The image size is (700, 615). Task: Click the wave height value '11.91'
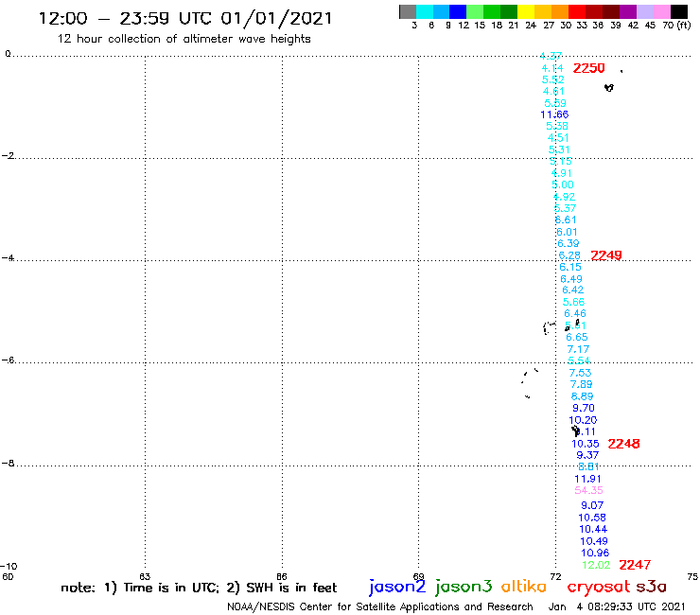click(587, 479)
